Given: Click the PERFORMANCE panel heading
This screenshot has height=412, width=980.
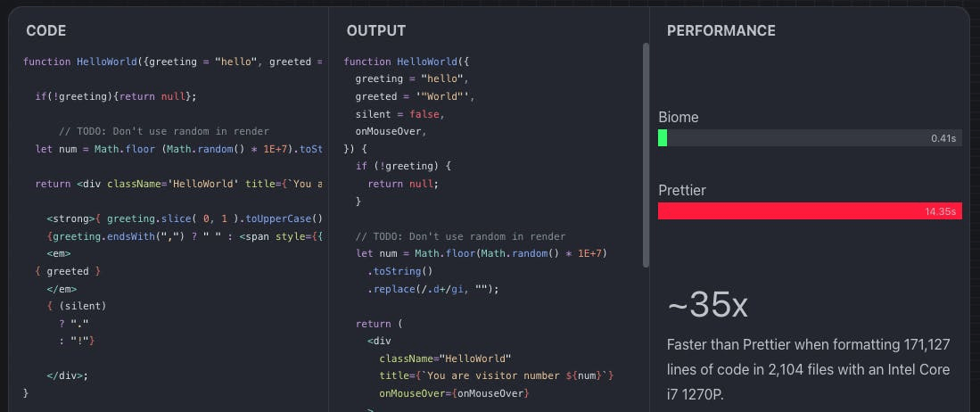Looking at the screenshot, I should click(x=721, y=31).
